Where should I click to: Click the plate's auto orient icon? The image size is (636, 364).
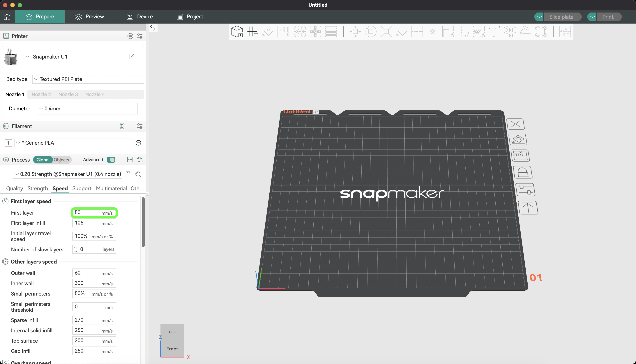point(518,139)
